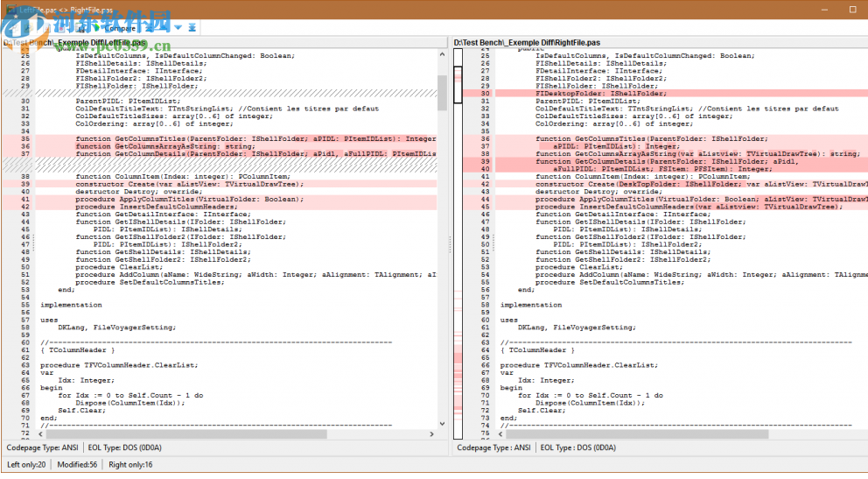Viewport: 868px width, 479px height.
Task: Click right pane horizontal scroll left arrow
Action: pyautogui.click(x=500, y=434)
